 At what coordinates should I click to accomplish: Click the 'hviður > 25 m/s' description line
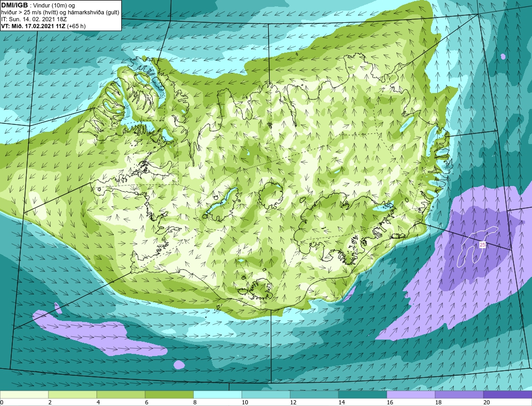pos(60,12)
